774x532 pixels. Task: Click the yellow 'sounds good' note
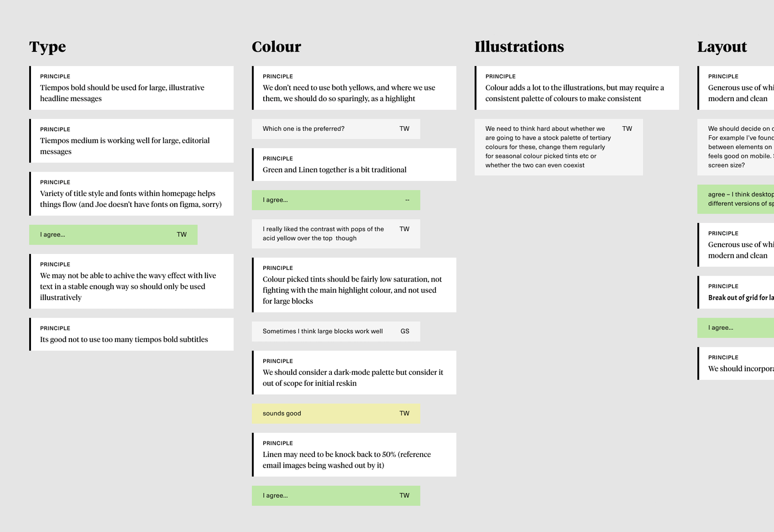coord(336,414)
